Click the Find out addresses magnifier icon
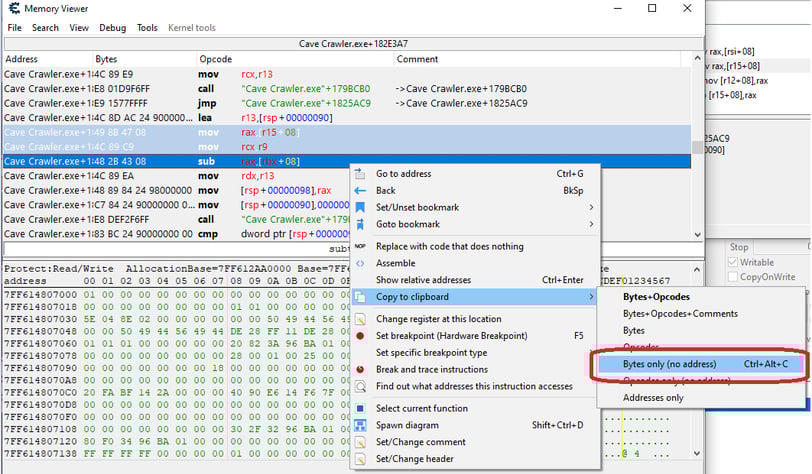 pos(360,386)
